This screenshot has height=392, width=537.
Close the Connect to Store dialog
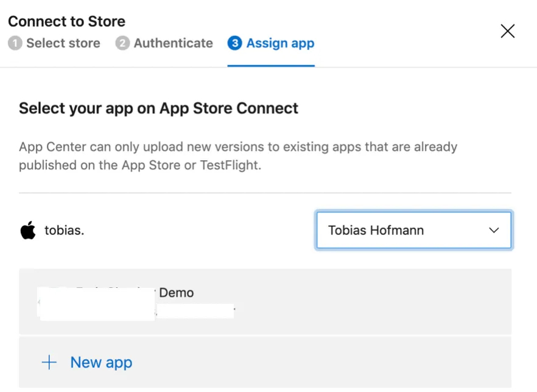(507, 32)
